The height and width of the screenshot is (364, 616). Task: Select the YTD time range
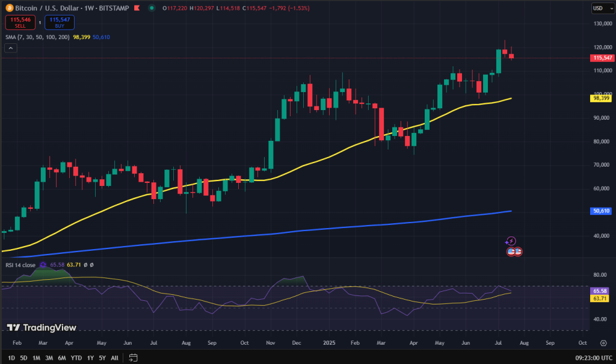76,357
